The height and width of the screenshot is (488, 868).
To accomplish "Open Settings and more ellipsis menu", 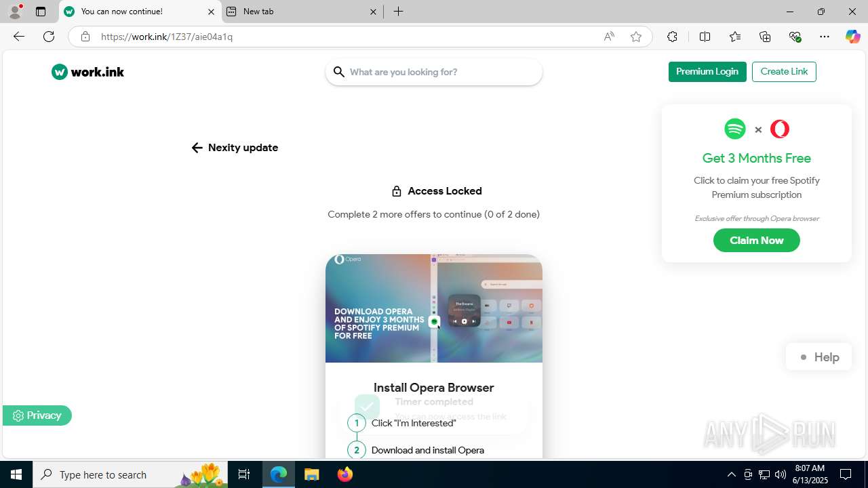I will [825, 37].
